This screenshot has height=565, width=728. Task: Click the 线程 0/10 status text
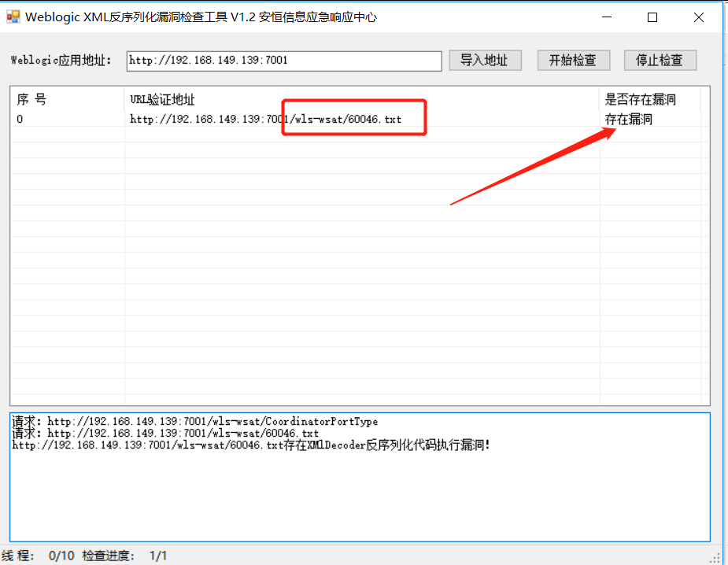[x=38, y=556]
